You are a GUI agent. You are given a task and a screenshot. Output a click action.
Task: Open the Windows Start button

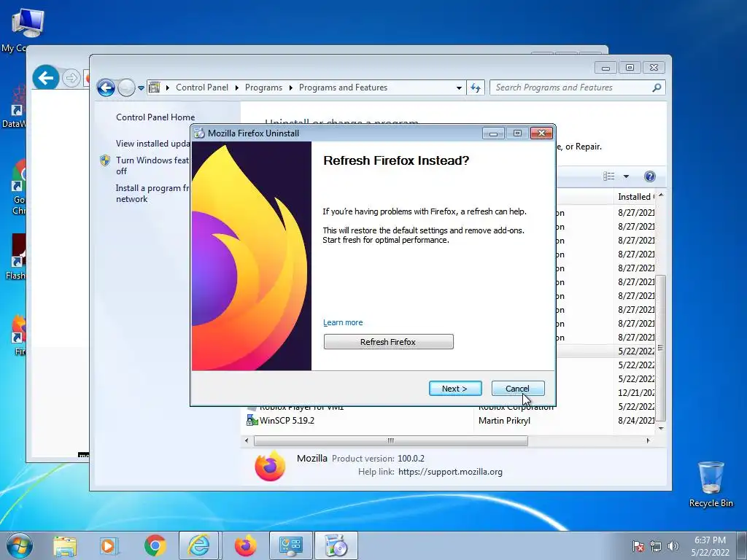20,545
